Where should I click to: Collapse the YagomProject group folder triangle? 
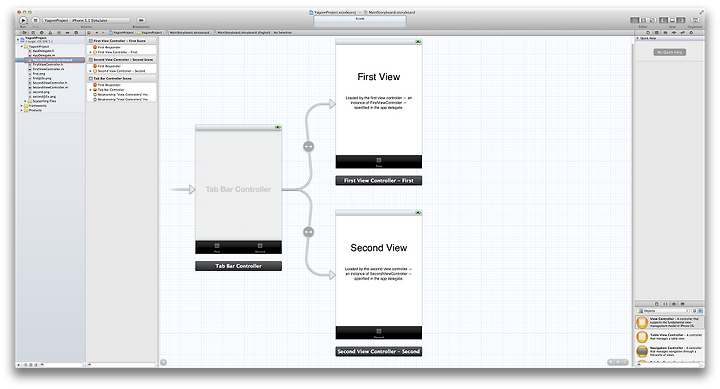[22, 46]
